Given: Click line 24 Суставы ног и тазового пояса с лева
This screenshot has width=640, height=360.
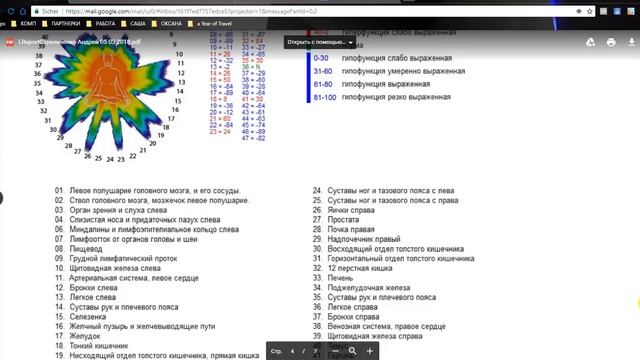Looking at the screenshot, I should pyautogui.click(x=384, y=191).
